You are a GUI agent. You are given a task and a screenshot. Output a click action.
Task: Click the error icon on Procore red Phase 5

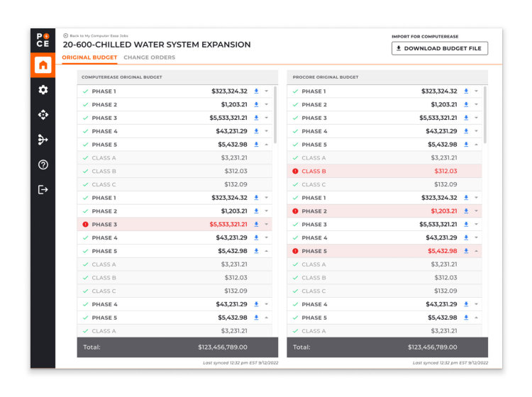click(x=295, y=251)
